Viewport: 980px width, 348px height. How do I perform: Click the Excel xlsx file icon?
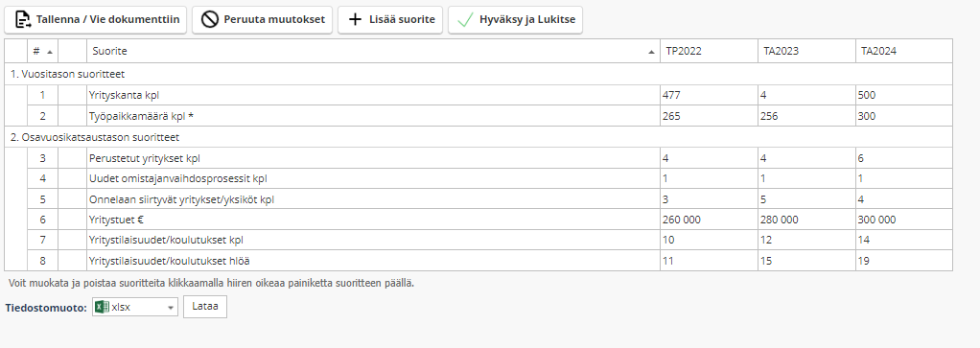click(x=102, y=307)
